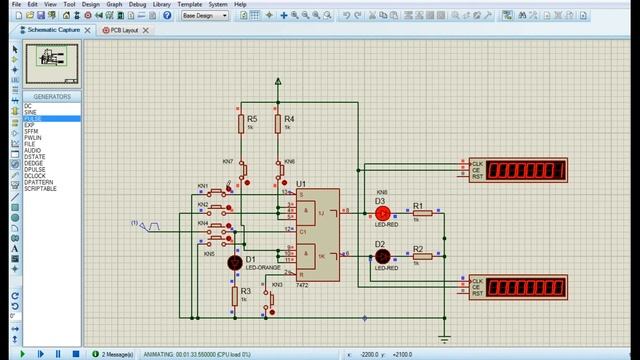640x360 pixels.
Task: Select the 2D text 'A' tool
Action: [15, 249]
